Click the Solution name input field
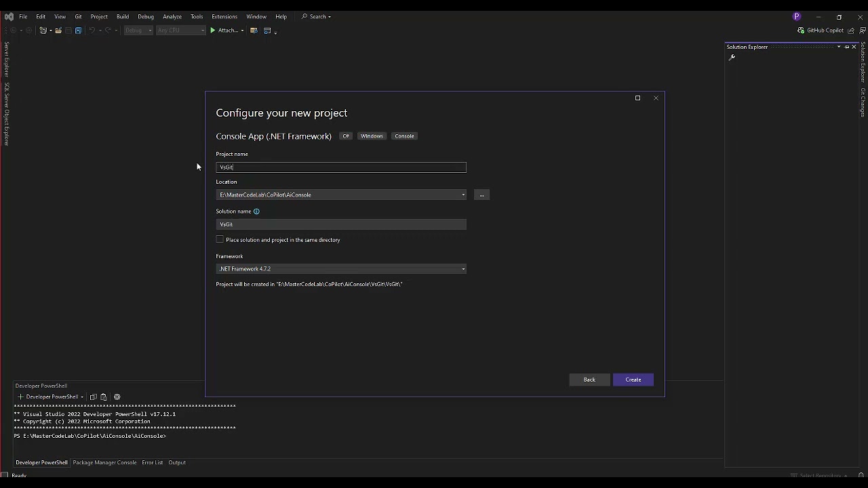868x488 pixels. point(341,224)
